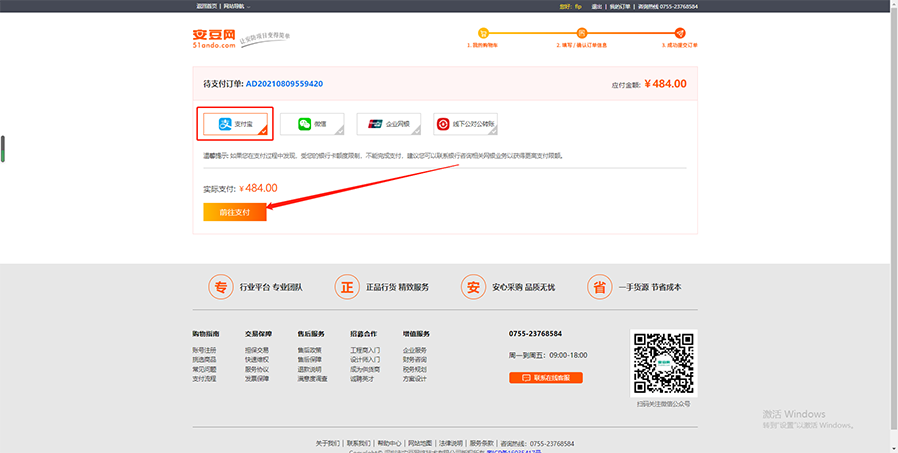Viewport: 898px width, 453px height.
Task: Open 成为供应商 footer link
Action: 365,369
